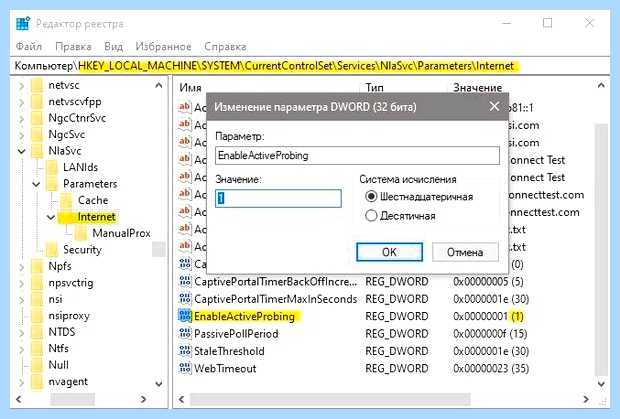The height and width of the screenshot is (419, 620).
Task: Click the NgcSvc folder icon
Action: (37, 134)
